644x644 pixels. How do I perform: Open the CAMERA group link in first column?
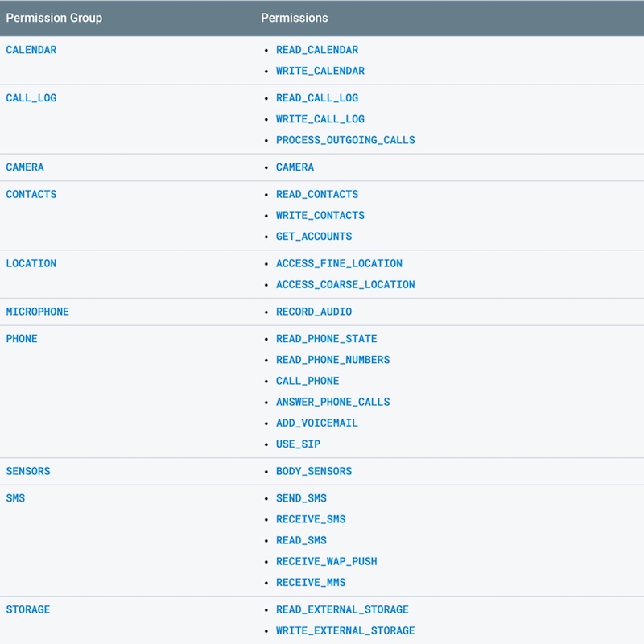click(25, 167)
